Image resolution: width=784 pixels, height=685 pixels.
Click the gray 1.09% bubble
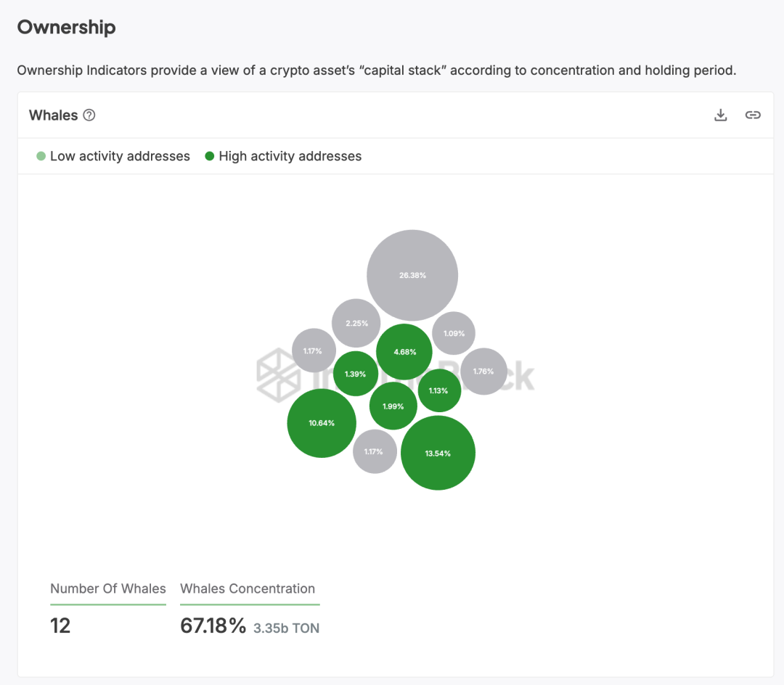(x=454, y=333)
